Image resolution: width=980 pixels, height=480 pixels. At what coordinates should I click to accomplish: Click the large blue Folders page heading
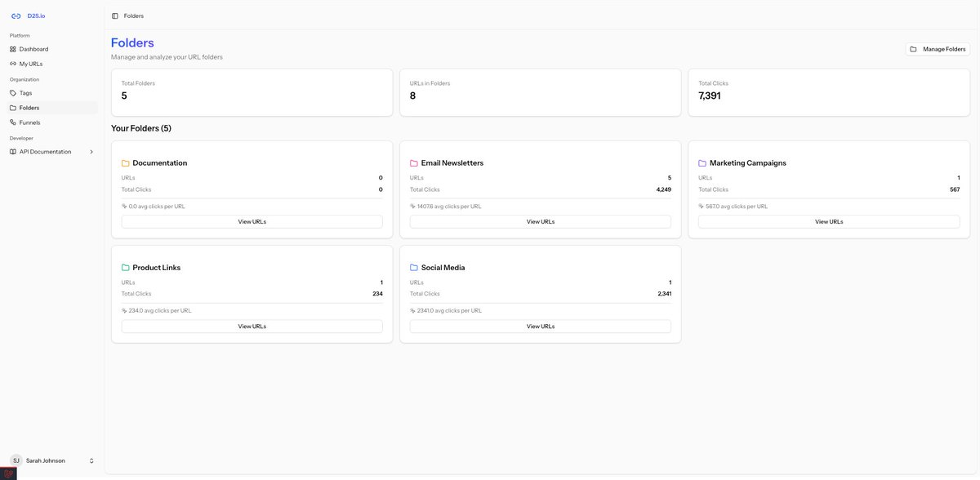tap(132, 42)
